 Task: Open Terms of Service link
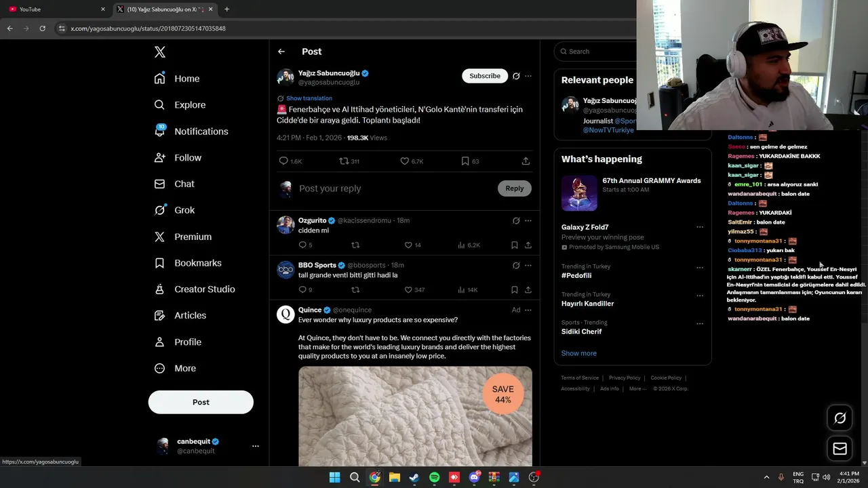point(580,378)
